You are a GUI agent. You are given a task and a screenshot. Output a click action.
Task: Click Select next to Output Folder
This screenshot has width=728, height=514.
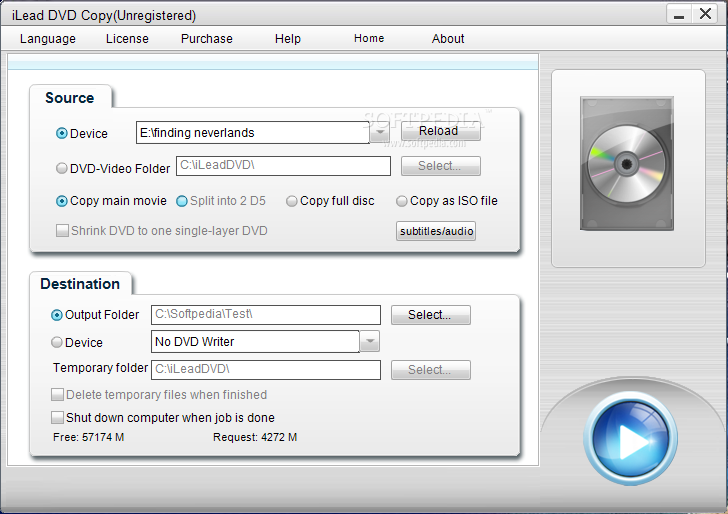431,315
